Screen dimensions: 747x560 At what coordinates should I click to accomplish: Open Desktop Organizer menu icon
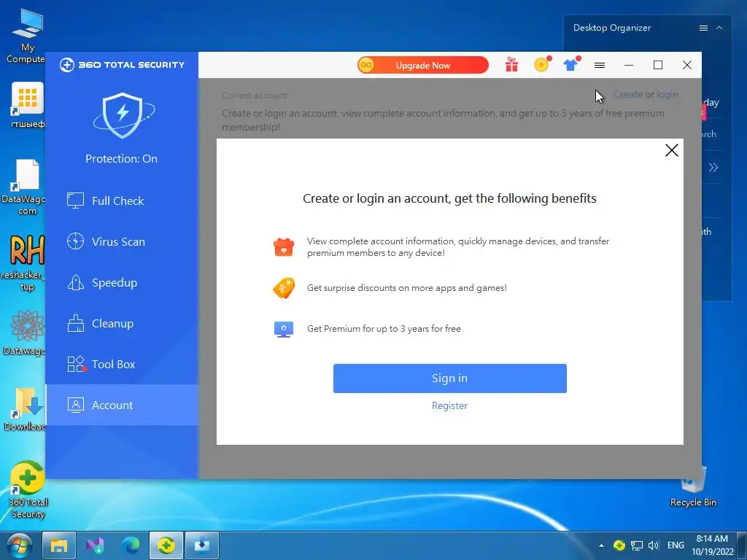pyautogui.click(x=703, y=28)
